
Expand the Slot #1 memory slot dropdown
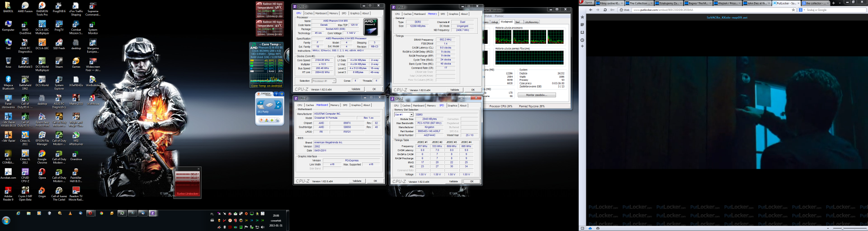(404, 115)
